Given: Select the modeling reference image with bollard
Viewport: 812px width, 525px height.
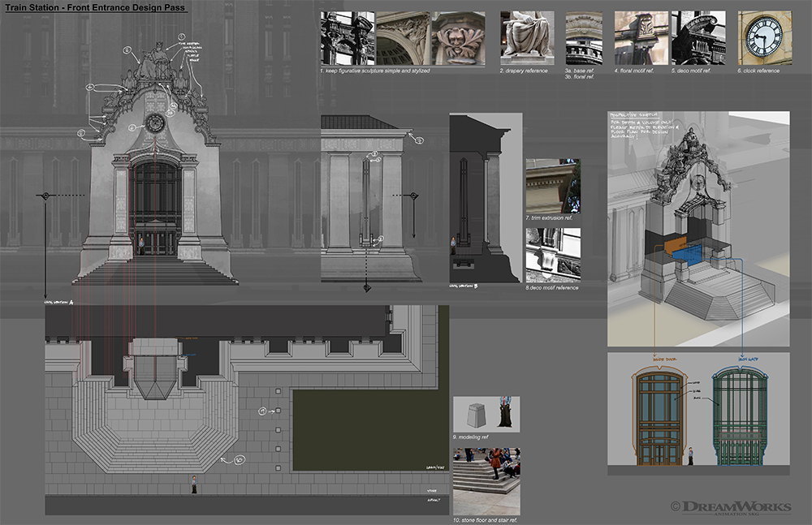Looking at the screenshot, I should pos(486,414).
